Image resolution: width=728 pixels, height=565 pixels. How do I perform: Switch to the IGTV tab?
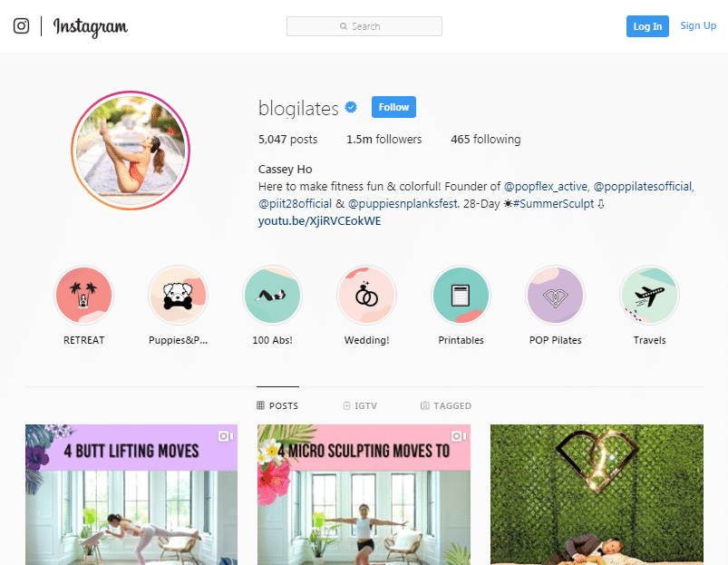point(360,405)
